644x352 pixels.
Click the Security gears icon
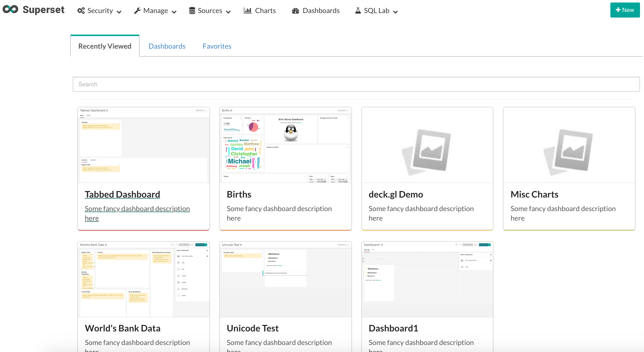click(81, 11)
